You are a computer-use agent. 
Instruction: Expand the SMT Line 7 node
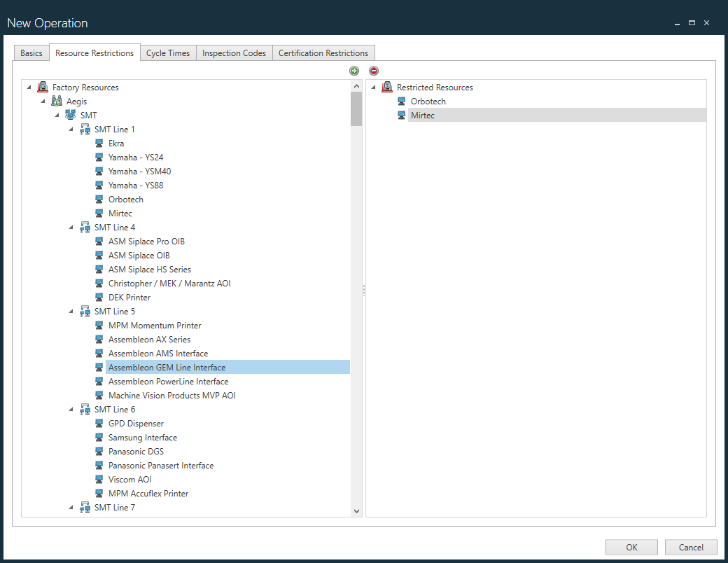(71, 507)
